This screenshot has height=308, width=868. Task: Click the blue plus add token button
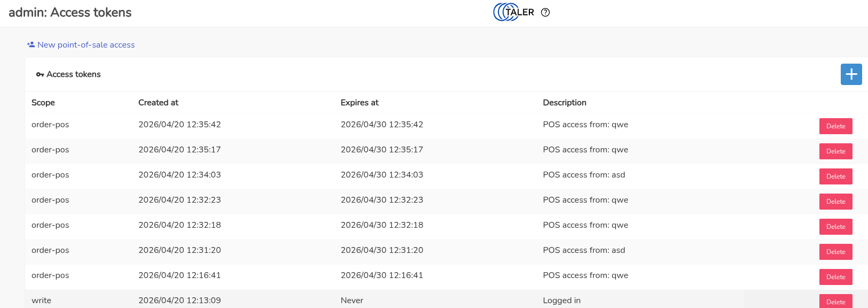(x=851, y=74)
